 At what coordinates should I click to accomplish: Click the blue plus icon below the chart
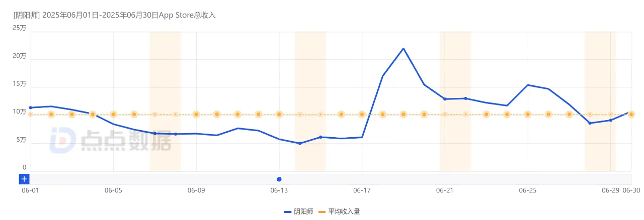pyautogui.click(x=24, y=179)
